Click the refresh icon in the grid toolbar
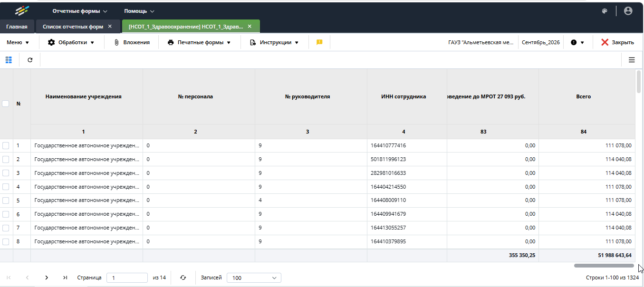Image resolution: width=644 pixels, height=287 pixels. 30,60
